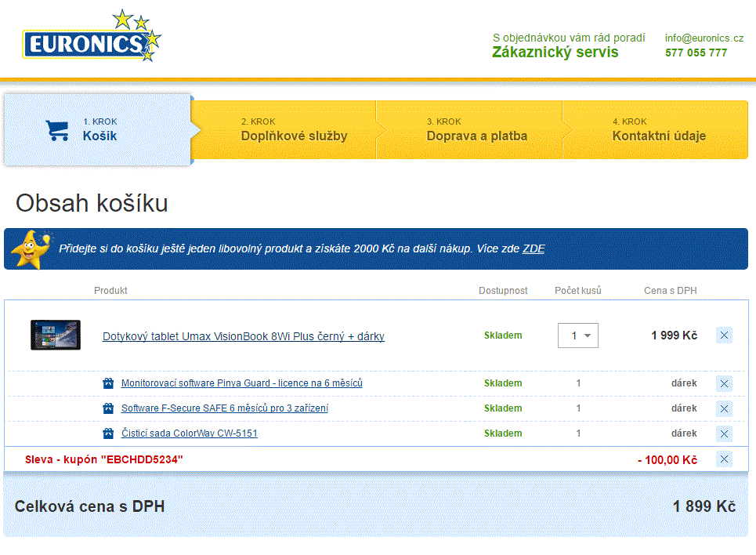Click the S objednávkou vám rád poradí text

569,38
